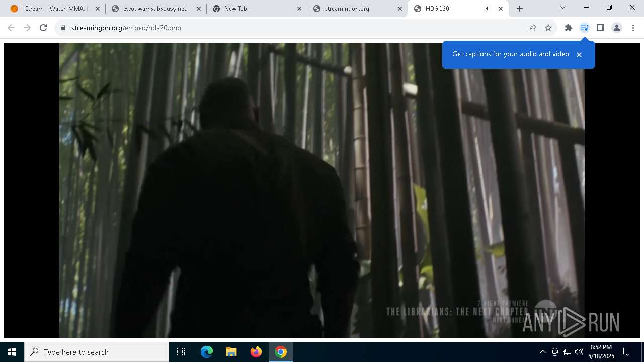644x362 pixels.
Task: Mute audio on the HDGQ20 tab
Action: tap(488, 9)
